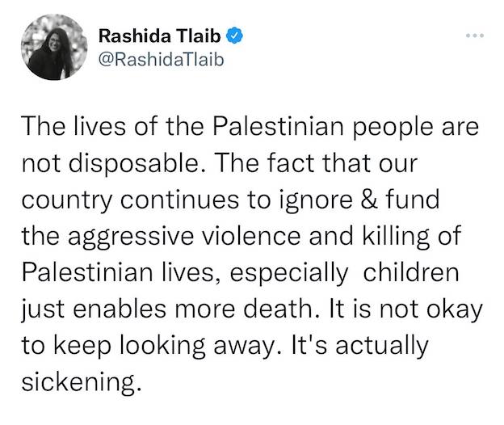504x425 pixels.
Task: Click the word "killing" in the tweet
Action: 397,238
